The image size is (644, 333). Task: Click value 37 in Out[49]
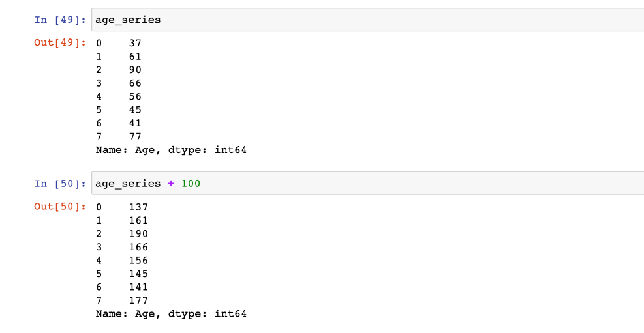tap(135, 42)
